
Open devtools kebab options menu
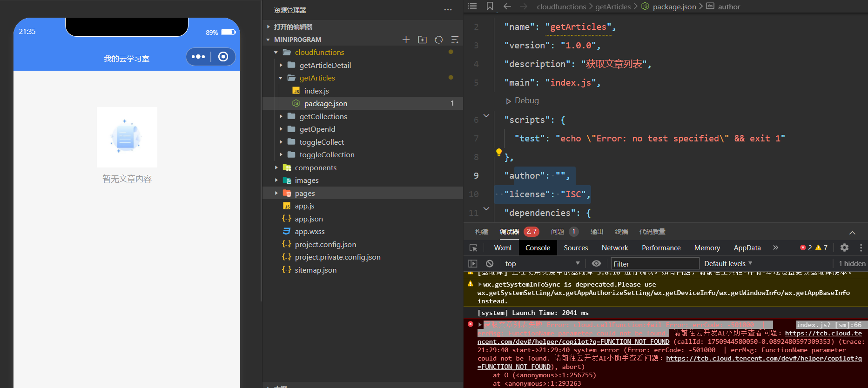[861, 248]
